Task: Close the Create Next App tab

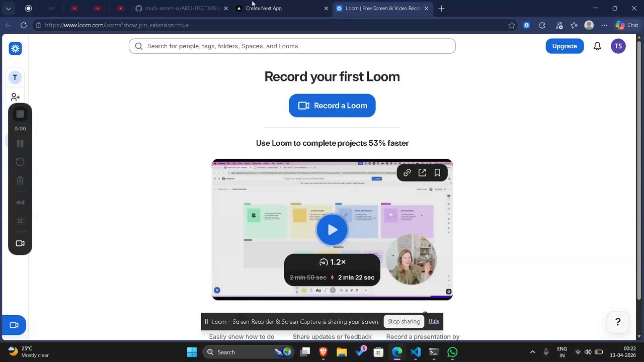Action: coord(326,9)
